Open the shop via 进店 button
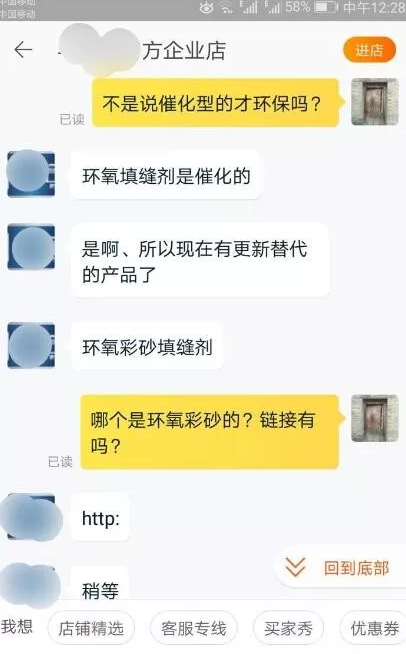This screenshot has height=654, width=406. [369, 50]
